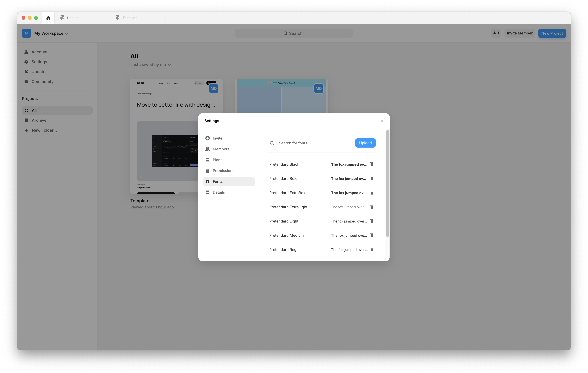Open the Last viewed by me sort dropdown
Image resolution: width=588 pixels, height=373 pixels.
[x=150, y=65]
